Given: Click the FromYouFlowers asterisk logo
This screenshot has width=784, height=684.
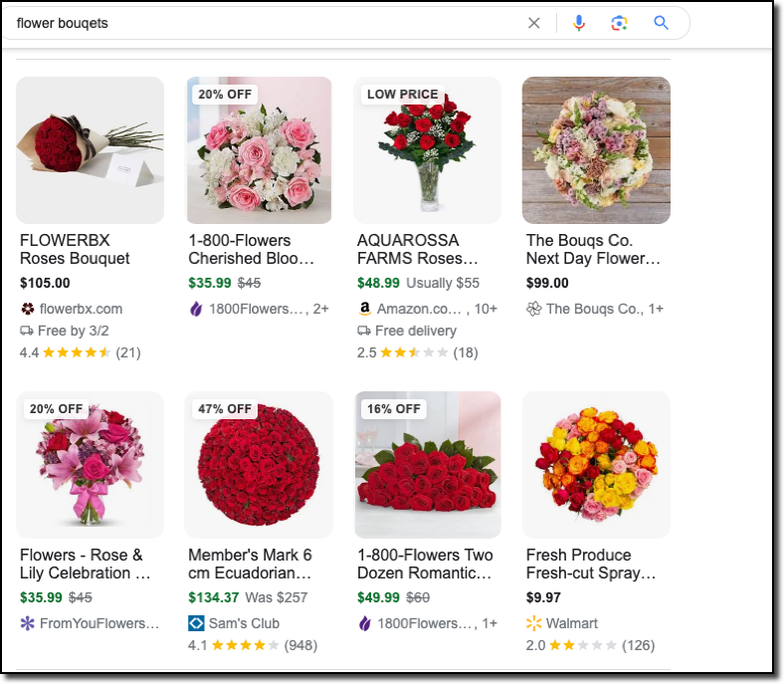Looking at the screenshot, I should click(28, 623).
